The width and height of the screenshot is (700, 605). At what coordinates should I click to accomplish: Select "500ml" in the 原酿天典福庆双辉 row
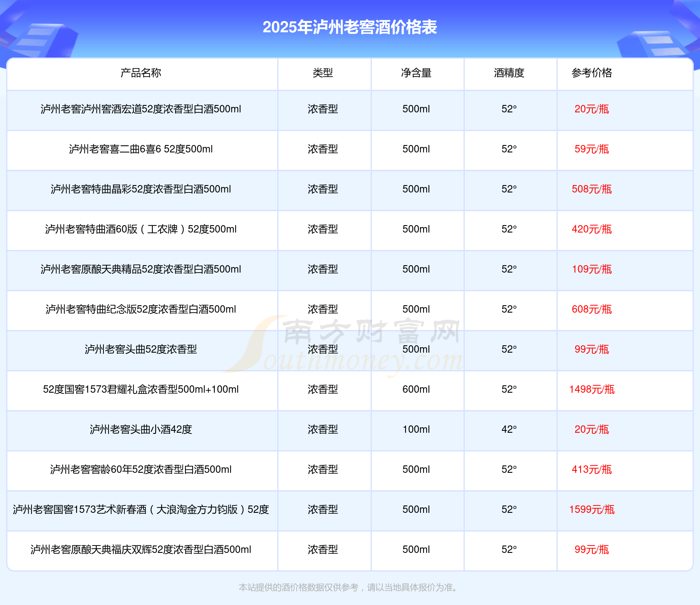[416, 550]
